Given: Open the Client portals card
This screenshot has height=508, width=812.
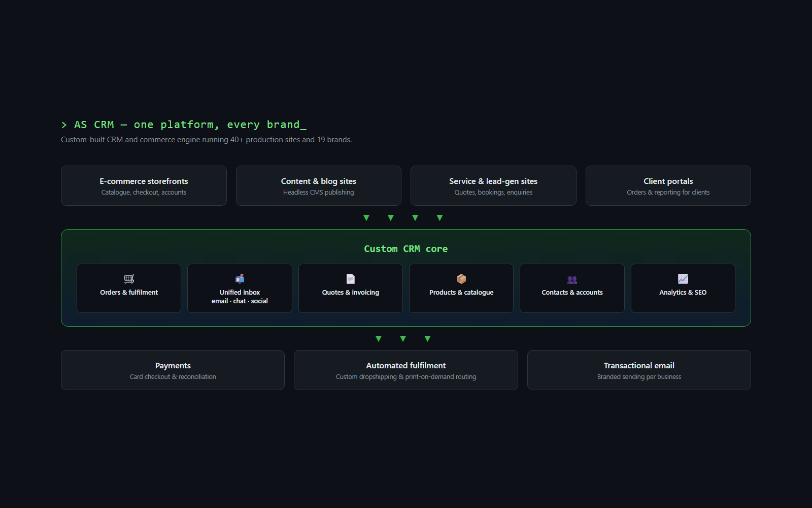Looking at the screenshot, I should [668, 186].
